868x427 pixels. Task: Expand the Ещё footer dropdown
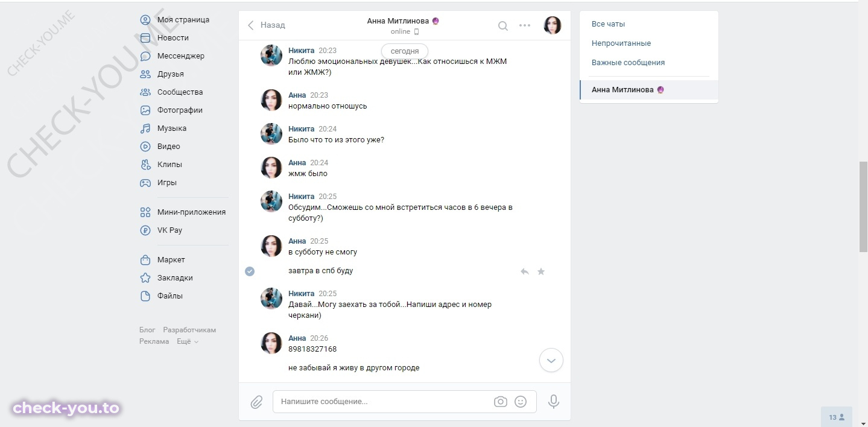[188, 341]
